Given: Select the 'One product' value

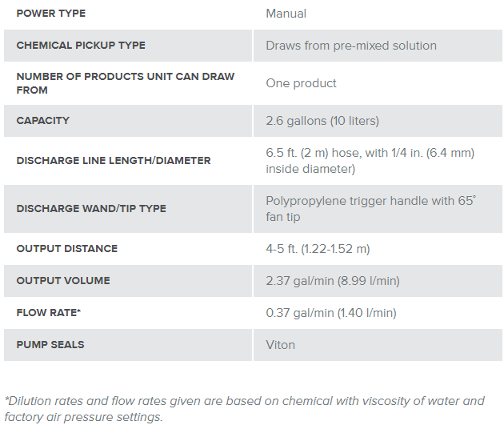Looking at the screenshot, I should (301, 83).
